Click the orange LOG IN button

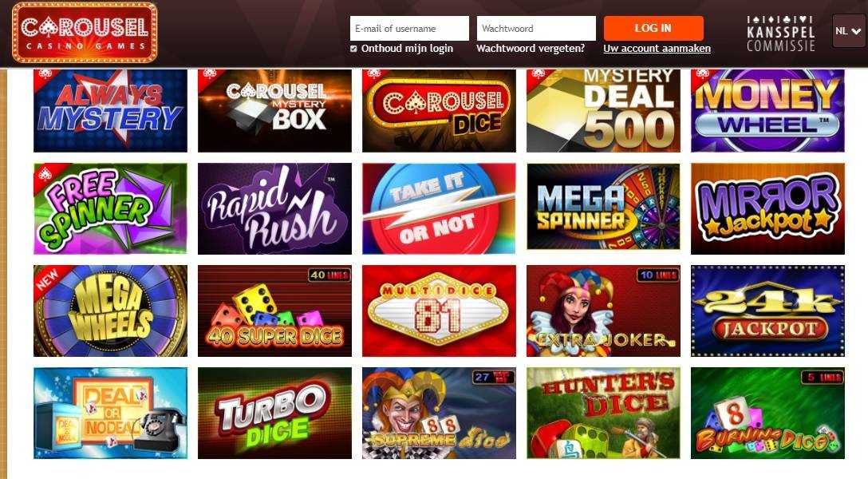pos(653,28)
